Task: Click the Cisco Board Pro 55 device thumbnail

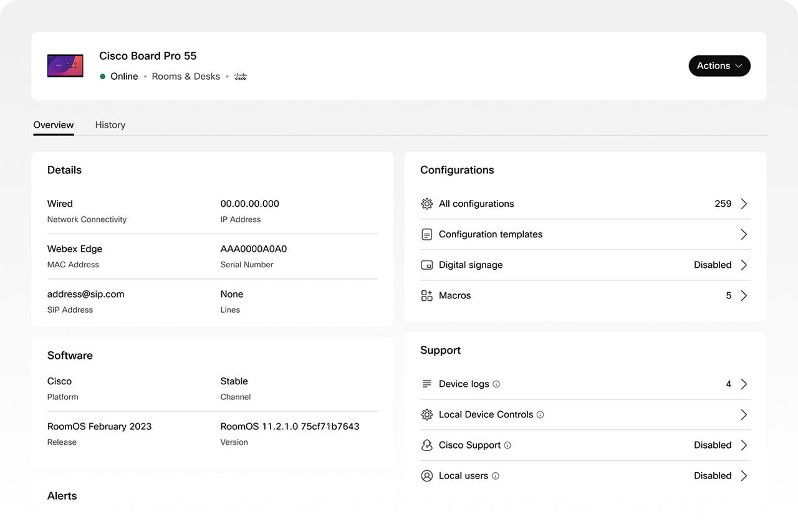Action: tap(65, 65)
